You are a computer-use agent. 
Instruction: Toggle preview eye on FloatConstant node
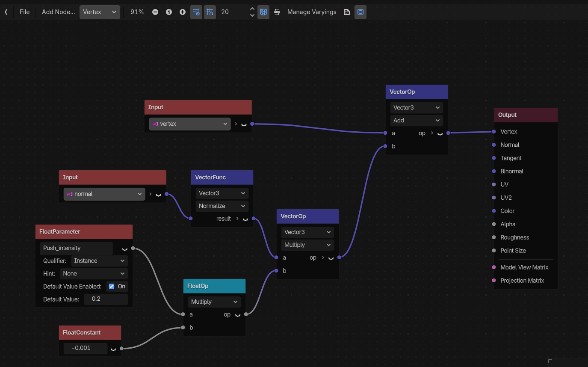click(x=113, y=349)
